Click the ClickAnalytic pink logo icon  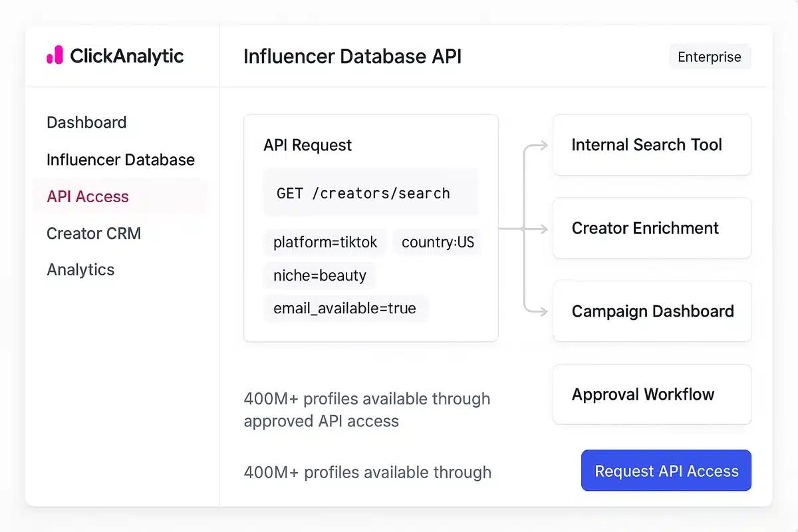pyautogui.click(x=55, y=56)
